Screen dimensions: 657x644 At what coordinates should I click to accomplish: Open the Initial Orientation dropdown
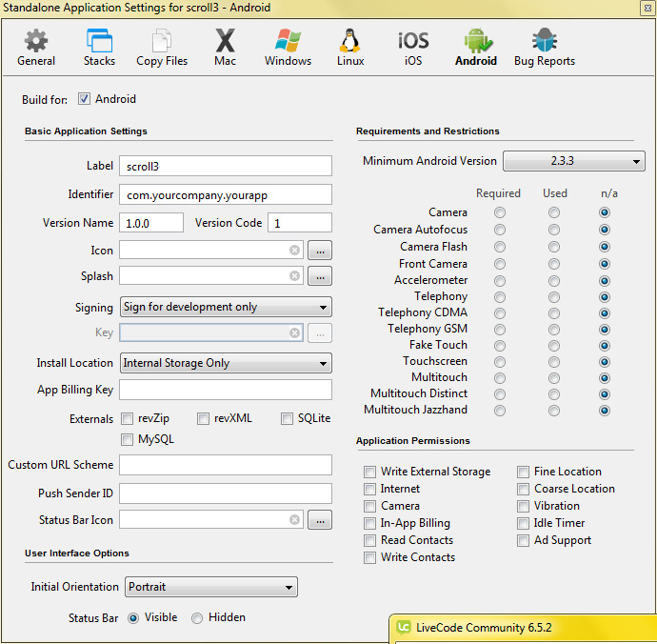[x=210, y=587]
